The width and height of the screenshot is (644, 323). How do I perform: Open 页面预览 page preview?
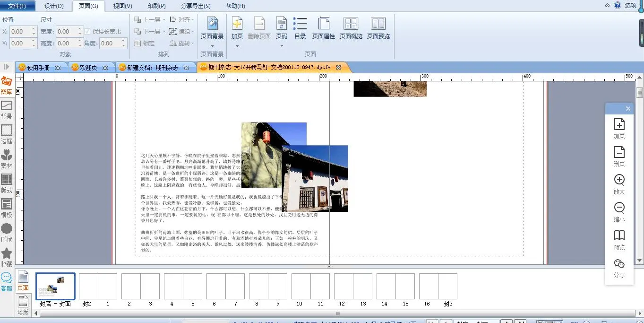pyautogui.click(x=378, y=24)
